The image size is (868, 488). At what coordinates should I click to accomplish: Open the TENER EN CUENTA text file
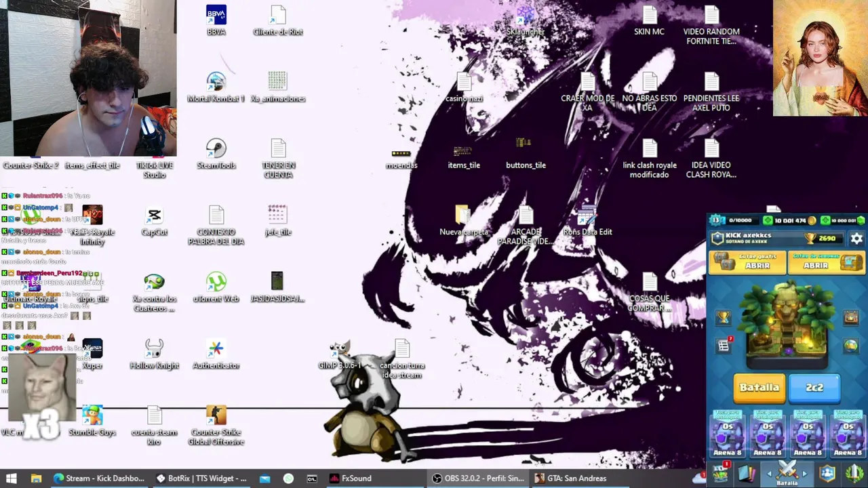coord(277,159)
